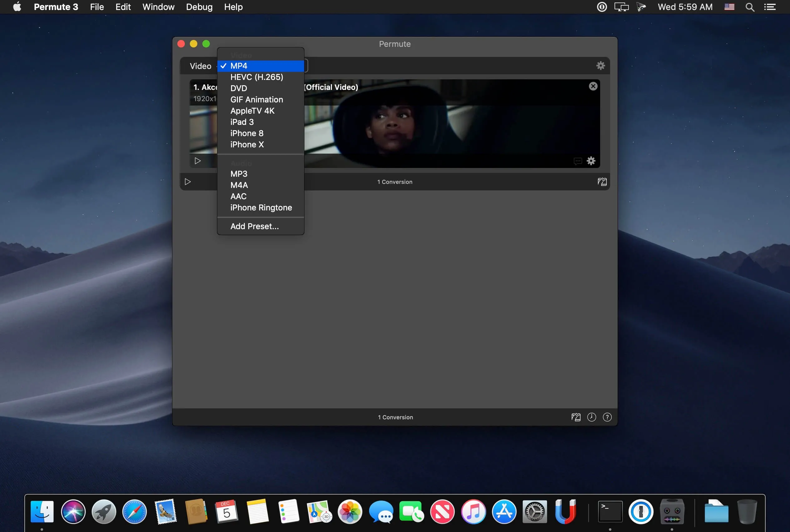Select iPhone Ringtone from the dropdown
This screenshot has height=532, width=790.
(261, 207)
